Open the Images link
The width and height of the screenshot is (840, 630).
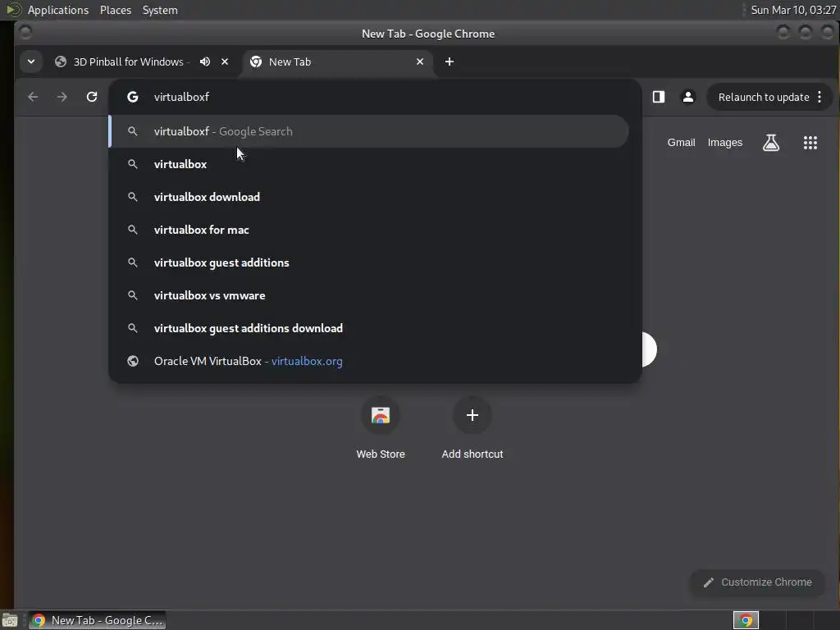click(725, 143)
